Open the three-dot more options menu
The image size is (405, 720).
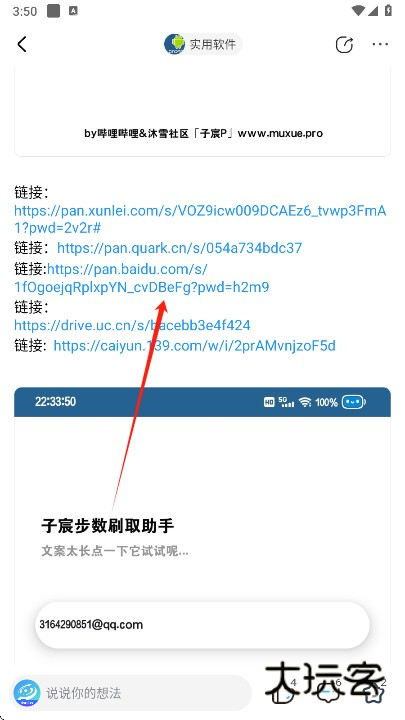click(x=380, y=44)
